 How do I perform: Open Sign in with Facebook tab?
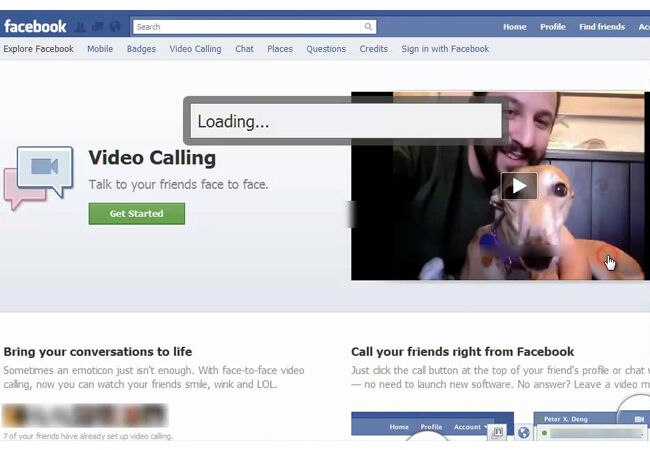click(445, 49)
